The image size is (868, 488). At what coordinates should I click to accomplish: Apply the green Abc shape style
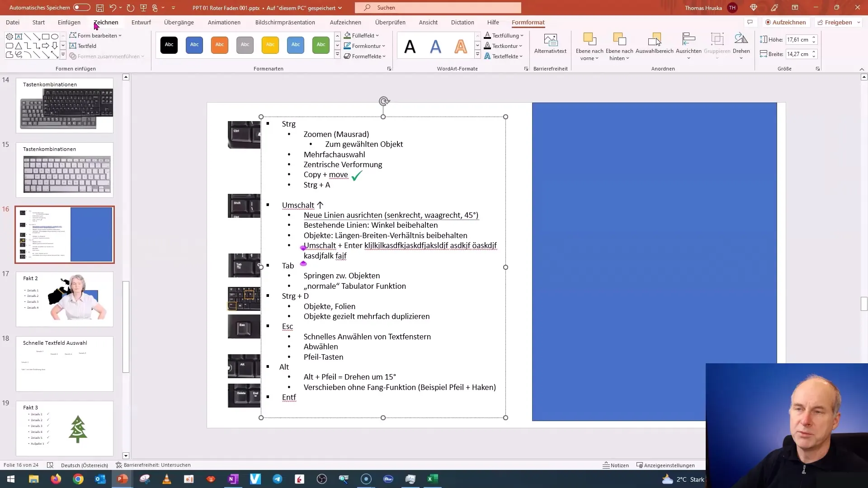321,45
